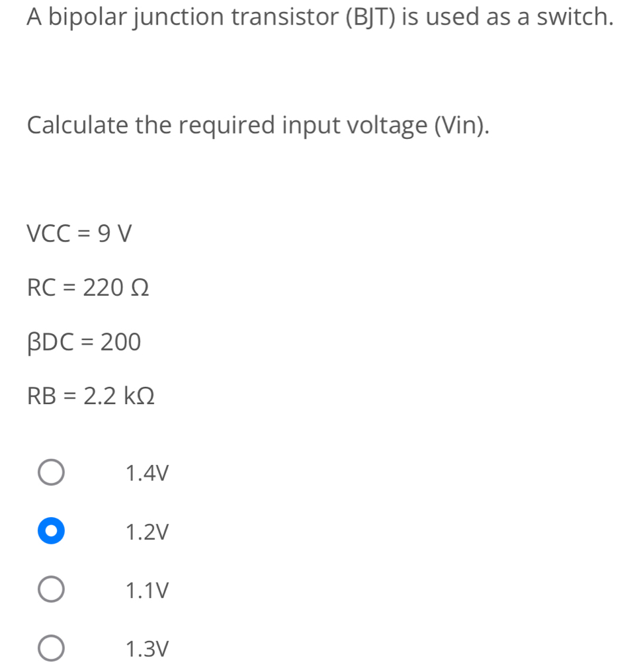Click the '9 V' supply voltage value

point(114,233)
